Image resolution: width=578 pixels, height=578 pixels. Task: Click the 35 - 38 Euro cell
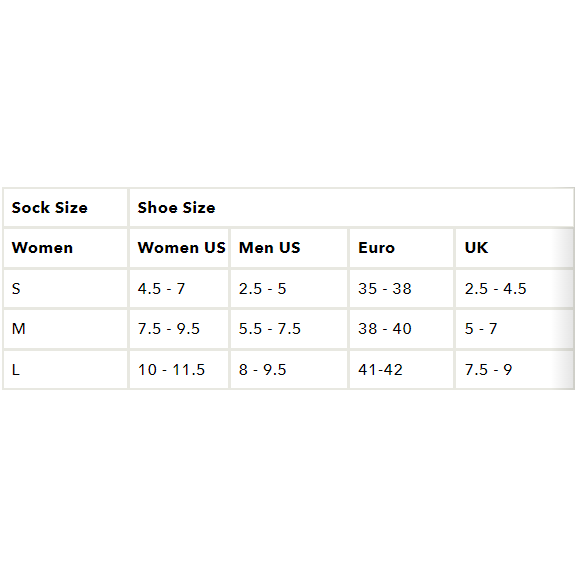click(401, 289)
